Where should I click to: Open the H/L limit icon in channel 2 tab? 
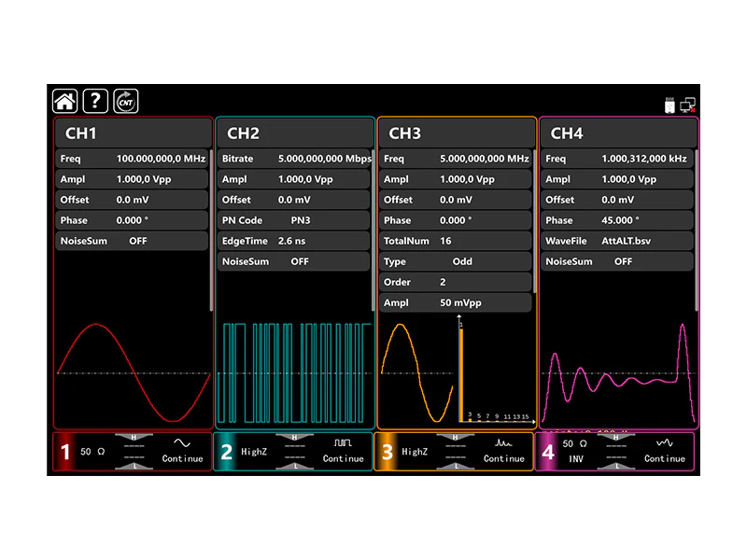[294, 452]
